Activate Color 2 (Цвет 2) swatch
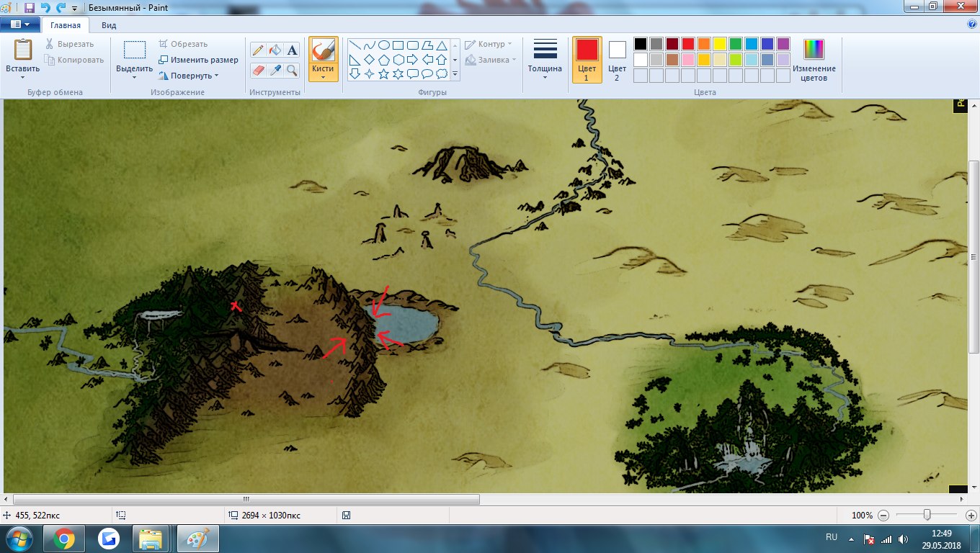The height and width of the screenshot is (553, 980). (617, 60)
